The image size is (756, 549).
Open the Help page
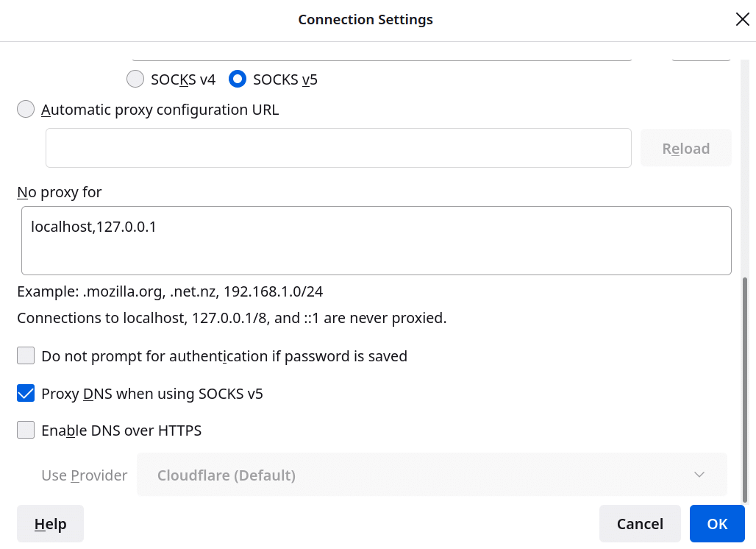tap(50, 524)
